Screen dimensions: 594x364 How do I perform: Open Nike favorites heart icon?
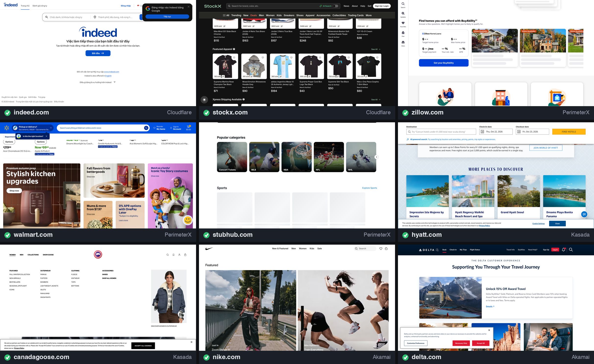381,249
